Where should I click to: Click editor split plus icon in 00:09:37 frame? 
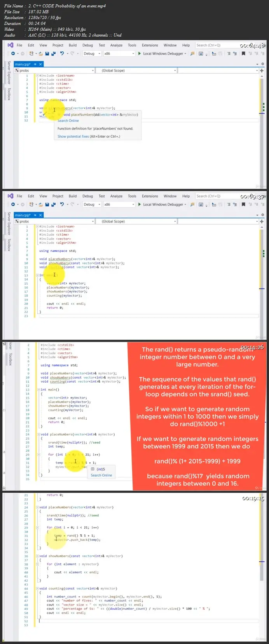(x=262, y=221)
